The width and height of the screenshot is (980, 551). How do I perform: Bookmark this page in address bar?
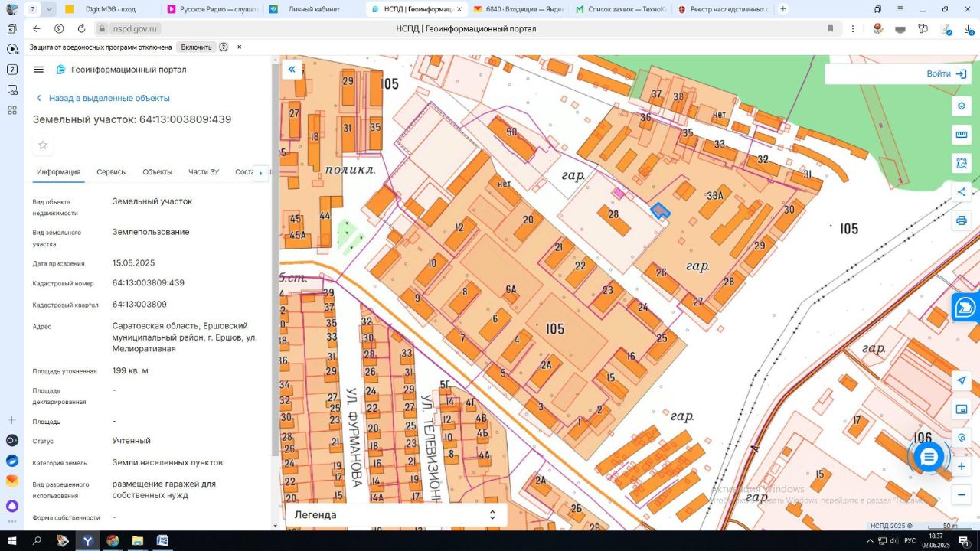(830, 28)
